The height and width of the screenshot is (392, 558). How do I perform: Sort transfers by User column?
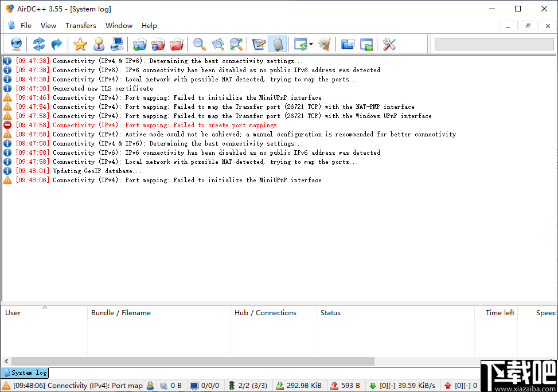pos(45,313)
